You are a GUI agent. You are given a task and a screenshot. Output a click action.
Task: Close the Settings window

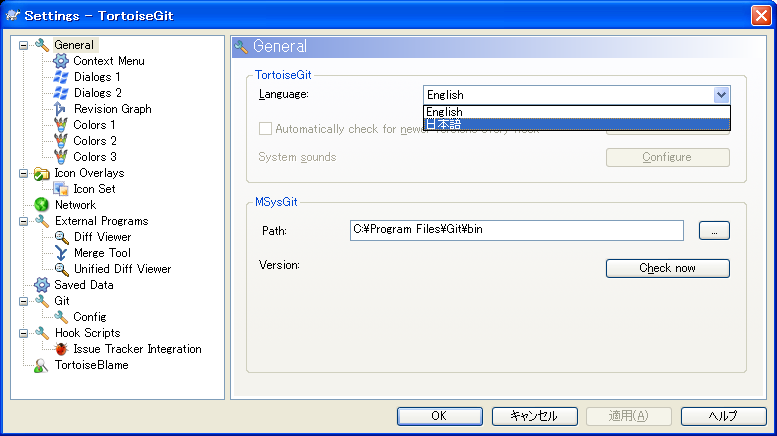pos(761,15)
